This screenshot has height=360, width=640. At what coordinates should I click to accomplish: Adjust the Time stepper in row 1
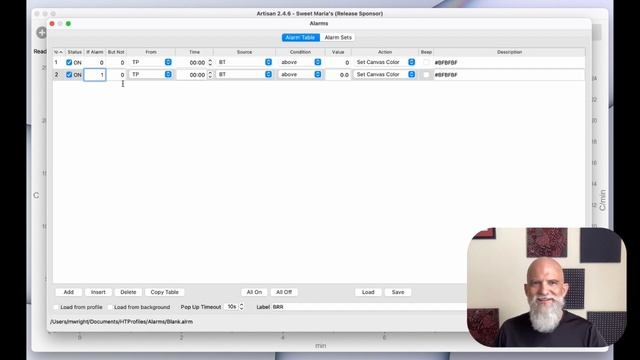pyautogui.click(x=210, y=62)
